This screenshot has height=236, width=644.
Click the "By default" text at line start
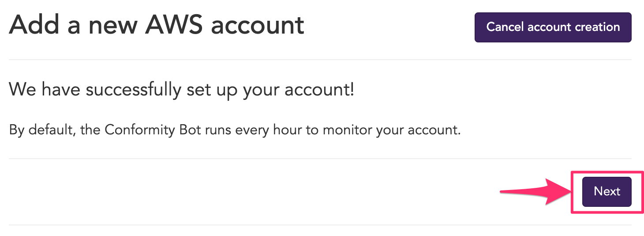[x=42, y=131]
